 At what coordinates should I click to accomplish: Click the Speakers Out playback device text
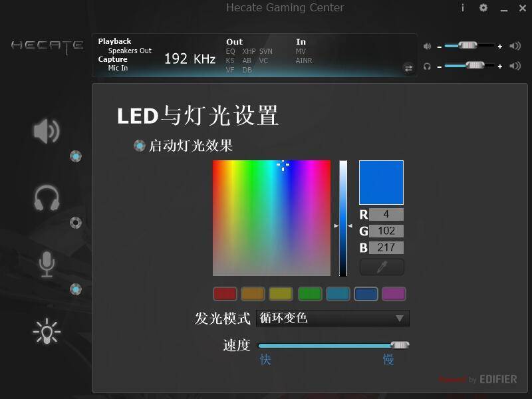tap(130, 51)
